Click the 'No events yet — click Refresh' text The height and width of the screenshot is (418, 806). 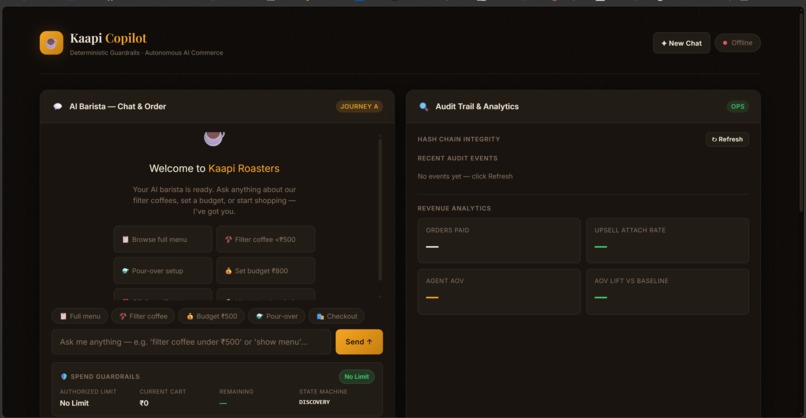(465, 176)
